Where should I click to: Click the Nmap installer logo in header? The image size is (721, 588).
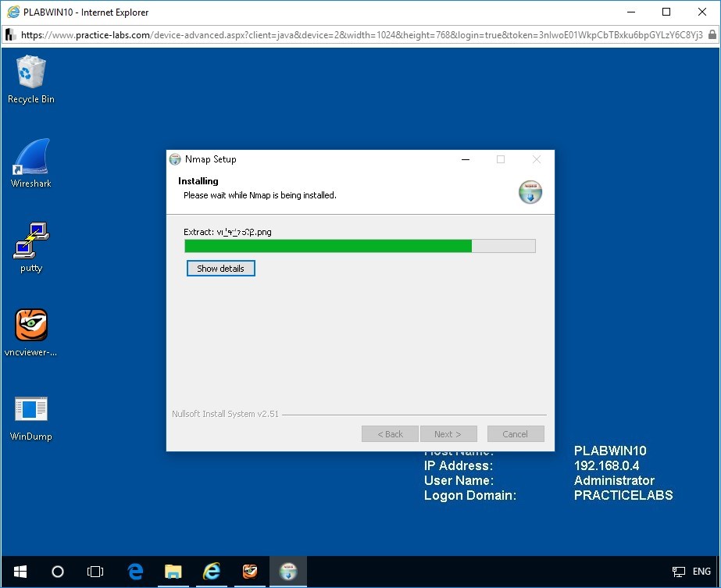click(530, 192)
